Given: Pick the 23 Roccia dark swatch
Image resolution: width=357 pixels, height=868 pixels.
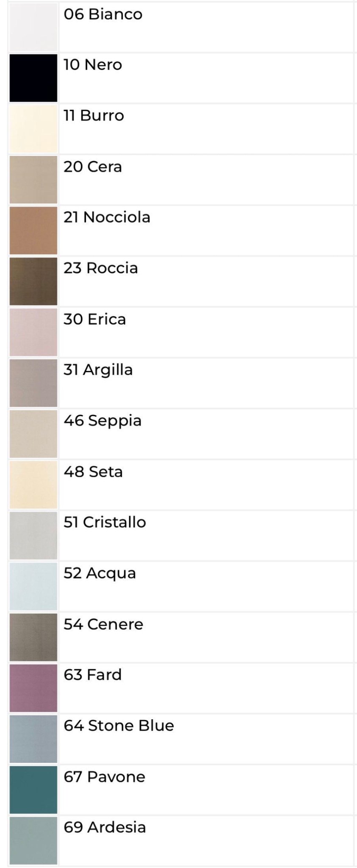Looking at the screenshot, I should coord(33,281).
